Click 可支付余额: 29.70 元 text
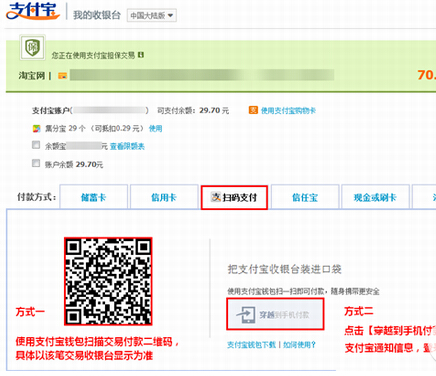The width and height of the screenshot is (436, 376). (x=193, y=110)
